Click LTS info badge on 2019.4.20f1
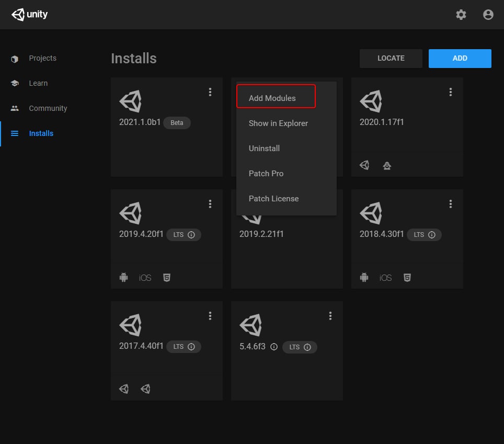 (184, 235)
